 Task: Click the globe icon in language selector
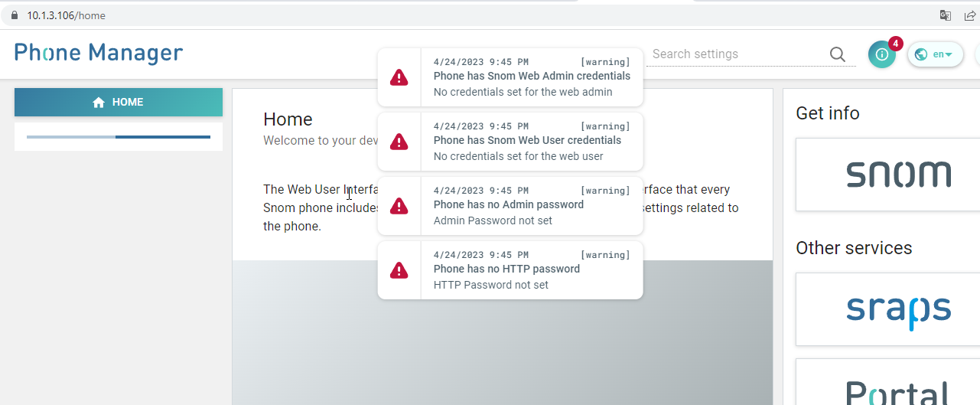pyautogui.click(x=921, y=54)
